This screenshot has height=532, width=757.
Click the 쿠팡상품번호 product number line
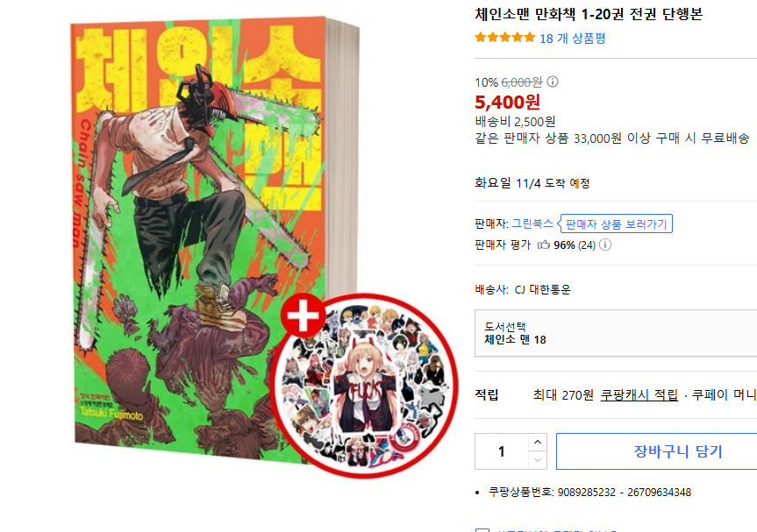589,492
